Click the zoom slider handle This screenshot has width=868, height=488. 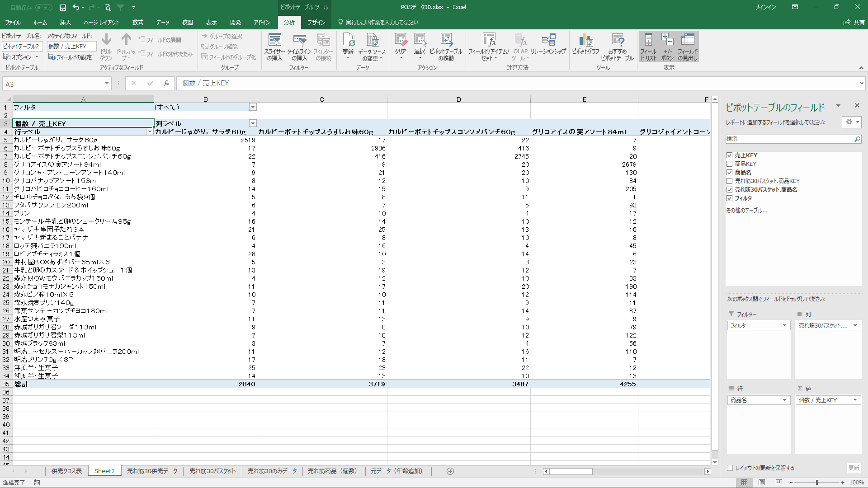(x=817, y=483)
